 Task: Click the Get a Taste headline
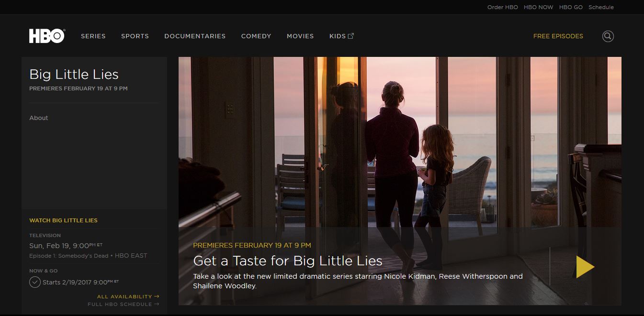coord(288,261)
